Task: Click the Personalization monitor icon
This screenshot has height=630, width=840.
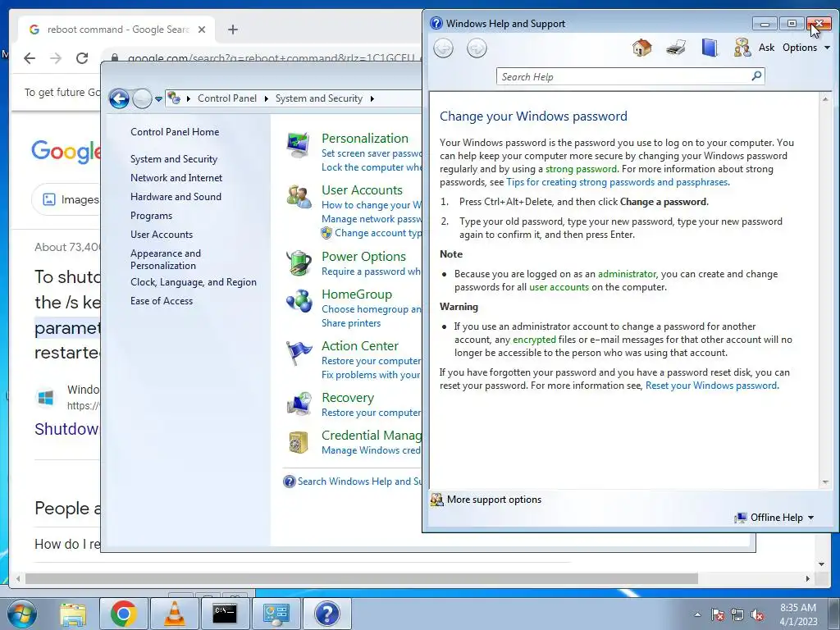Action: click(x=299, y=144)
